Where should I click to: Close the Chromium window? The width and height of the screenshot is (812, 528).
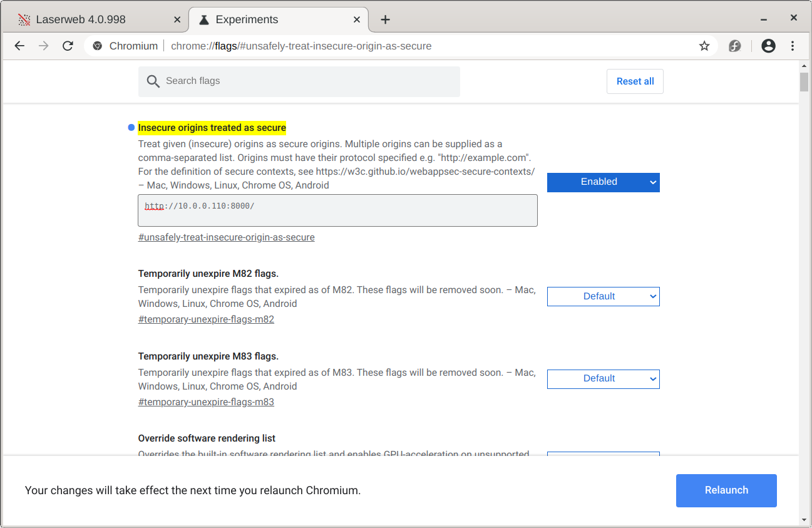coord(793,18)
